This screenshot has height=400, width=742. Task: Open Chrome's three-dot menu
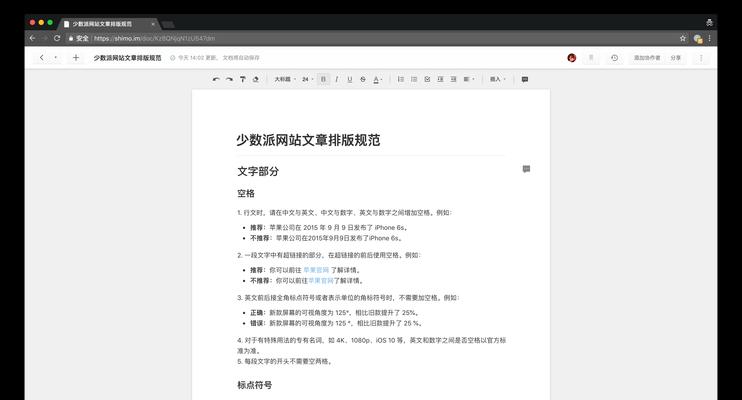[709, 38]
